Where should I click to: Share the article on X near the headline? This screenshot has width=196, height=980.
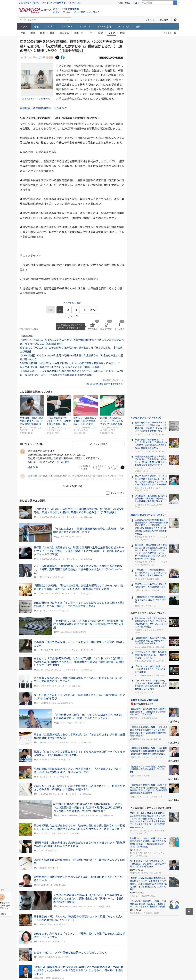[x=57, y=57]
